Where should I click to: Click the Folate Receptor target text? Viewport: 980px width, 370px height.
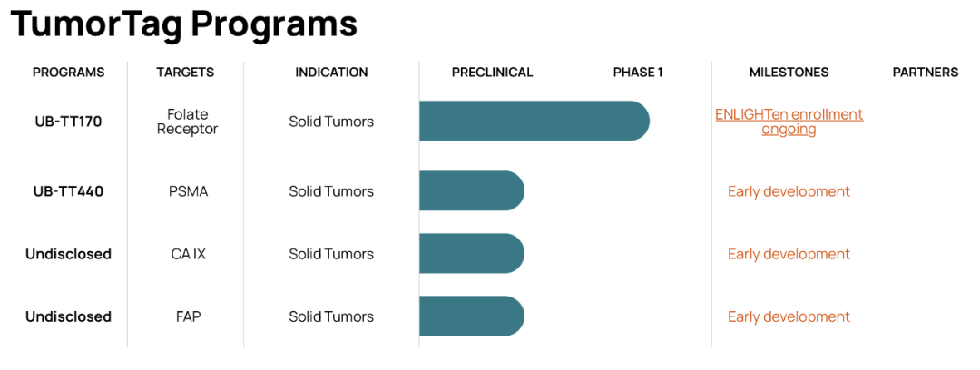[188, 122]
